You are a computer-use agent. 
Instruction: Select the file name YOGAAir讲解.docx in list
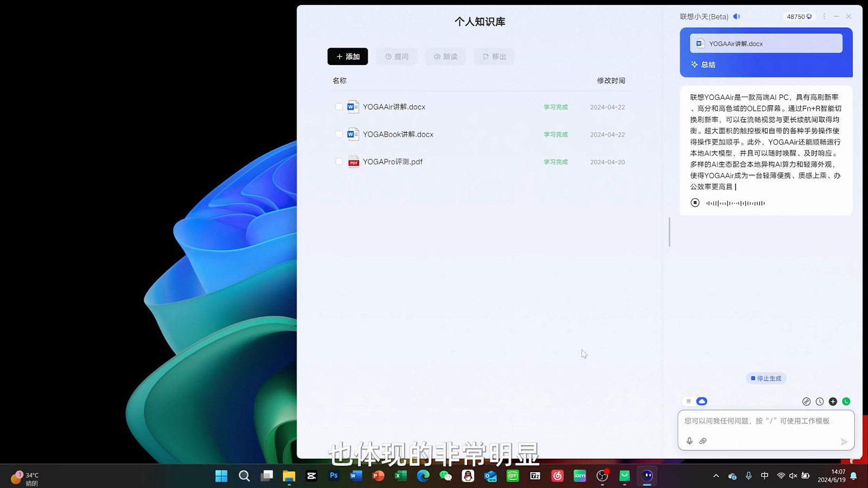coord(394,107)
